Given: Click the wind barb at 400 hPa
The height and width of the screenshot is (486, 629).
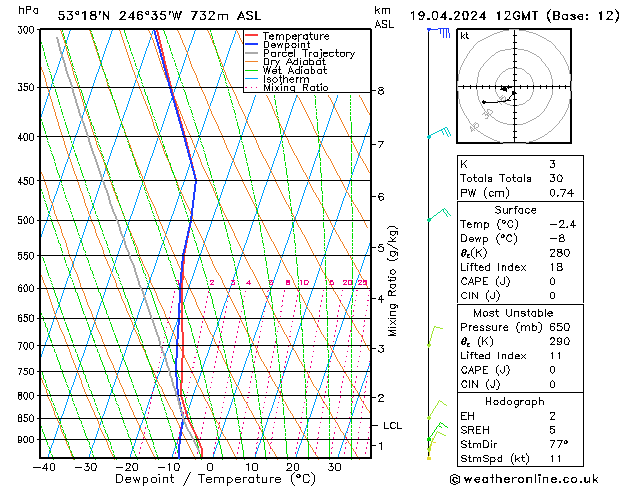Looking at the screenshot, I should click(x=438, y=134).
